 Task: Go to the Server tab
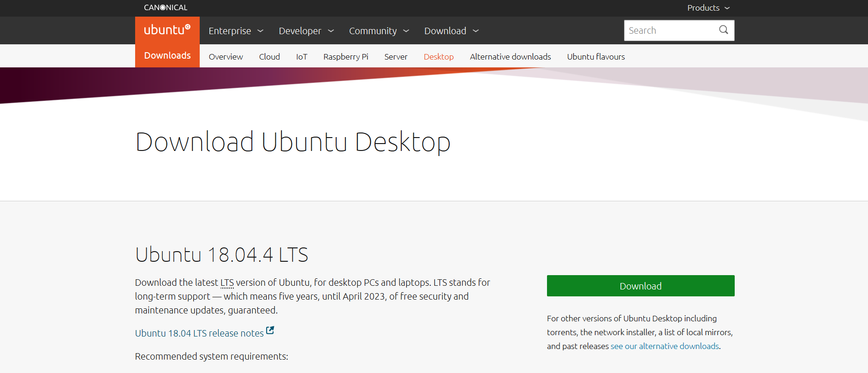[396, 57]
